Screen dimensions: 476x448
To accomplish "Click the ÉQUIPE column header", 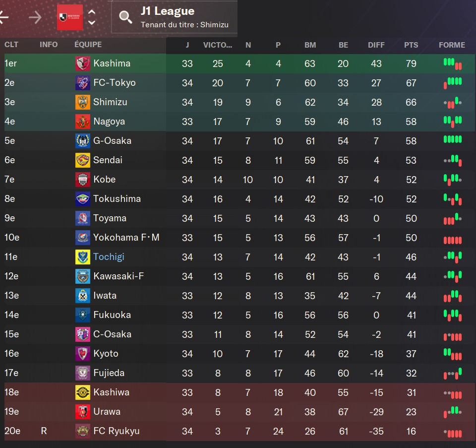I will click(x=88, y=45).
